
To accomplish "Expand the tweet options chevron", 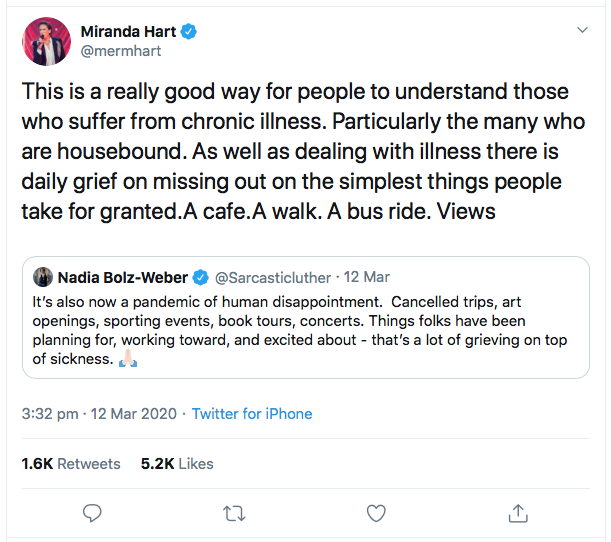I will [582, 30].
